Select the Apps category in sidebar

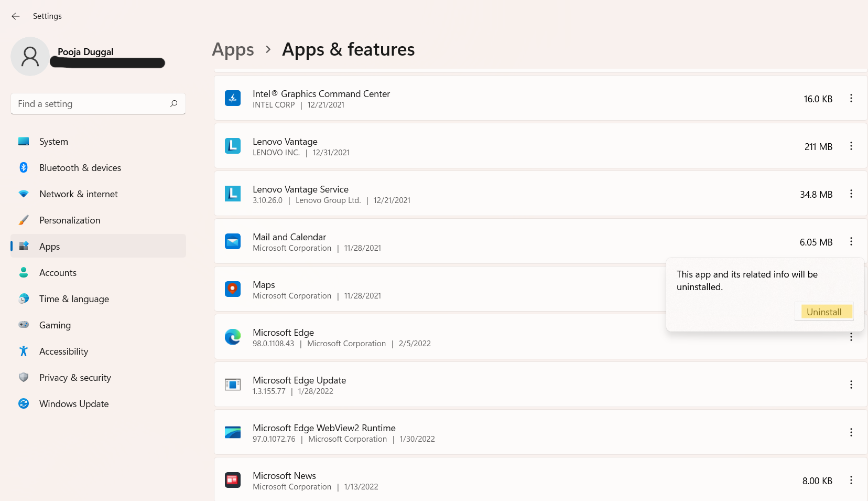click(98, 246)
